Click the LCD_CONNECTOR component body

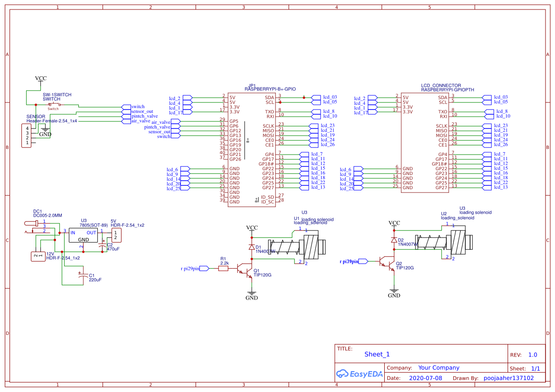click(x=425, y=143)
